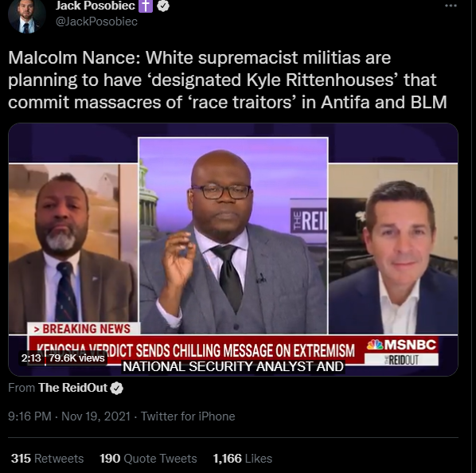Click the BREAKING NEWS banner in video
Viewport: 476px width, 473px height.
(x=84, y=329)
